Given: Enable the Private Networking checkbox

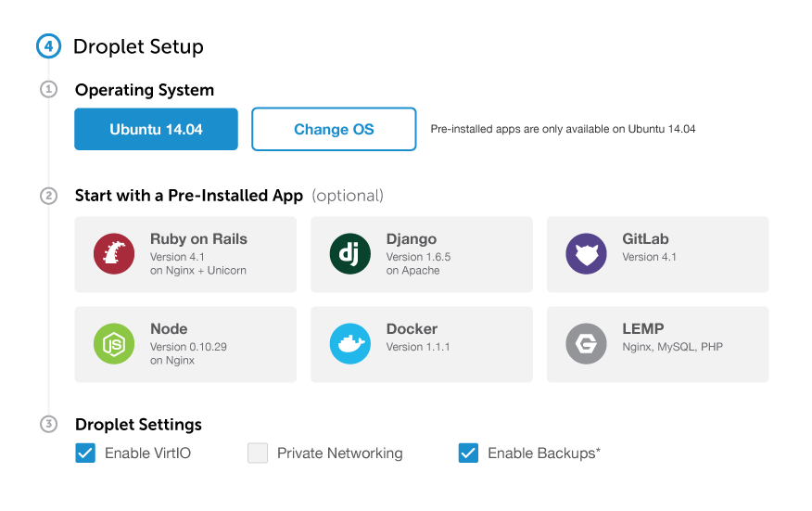Looking at the screenshot, I should pos(258,453).
